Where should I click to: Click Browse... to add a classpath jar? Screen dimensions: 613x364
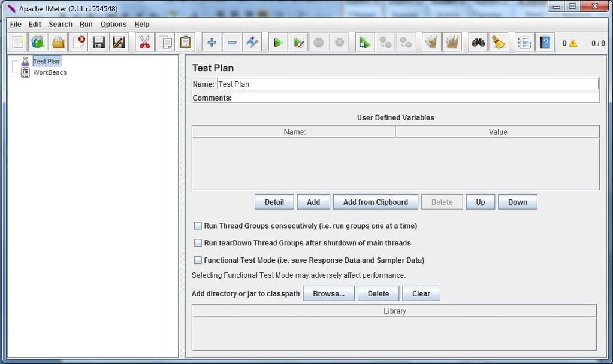tap(329, 294)
